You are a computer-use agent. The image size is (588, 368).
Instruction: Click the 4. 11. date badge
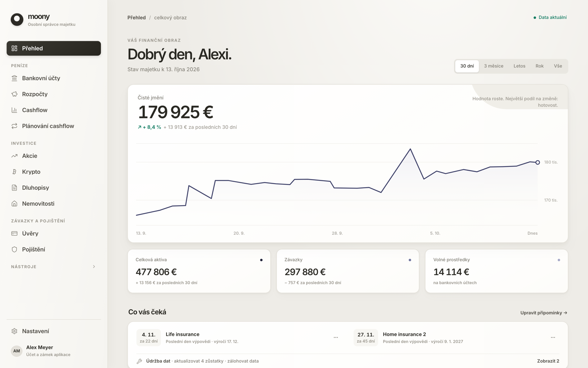click(149, 338)
